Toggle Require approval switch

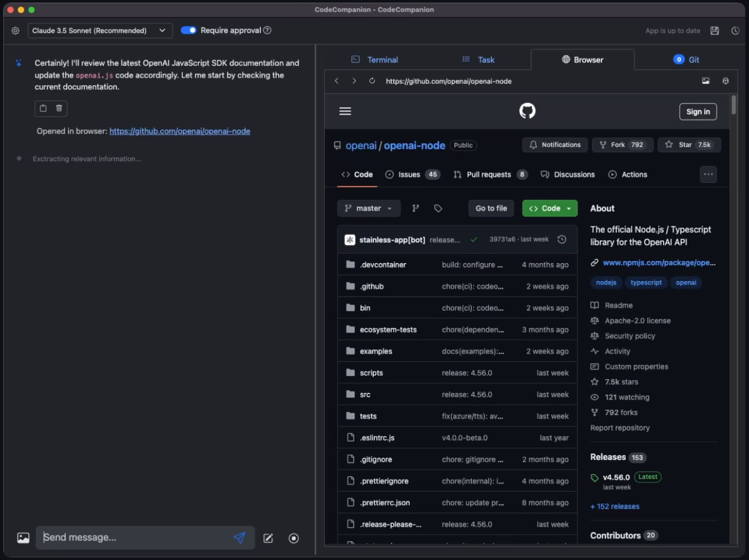click(188, 30)
